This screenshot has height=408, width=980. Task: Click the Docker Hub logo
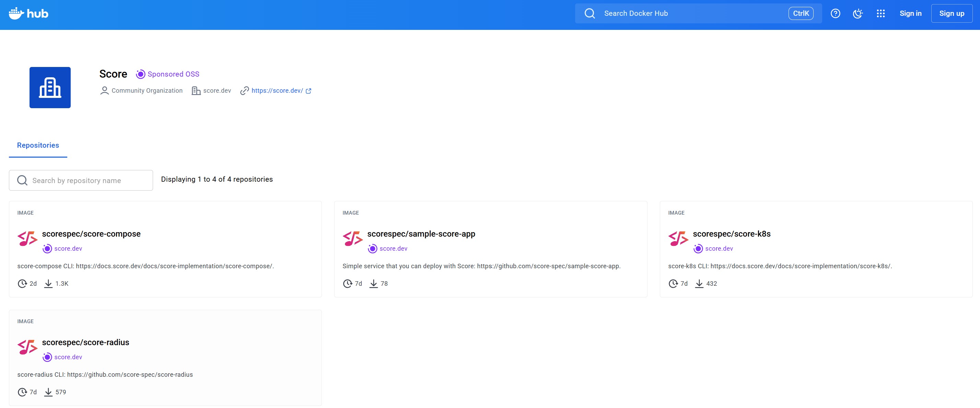pos(28,14)
